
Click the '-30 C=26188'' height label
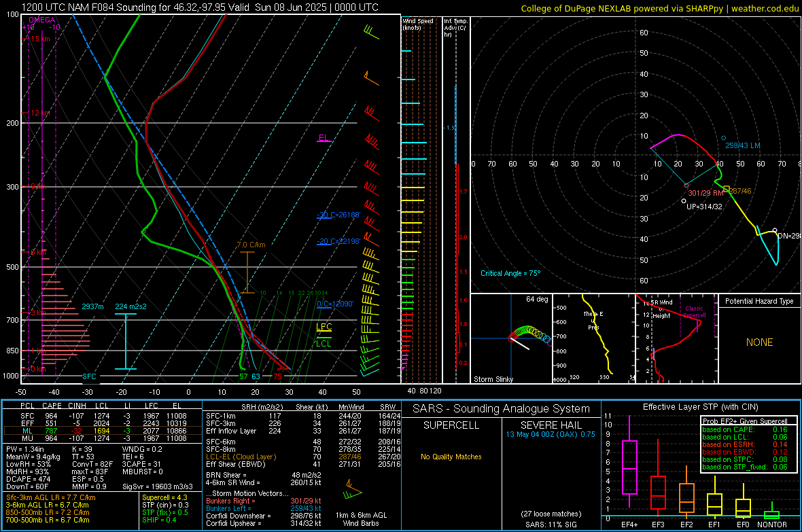coord(338,215)
